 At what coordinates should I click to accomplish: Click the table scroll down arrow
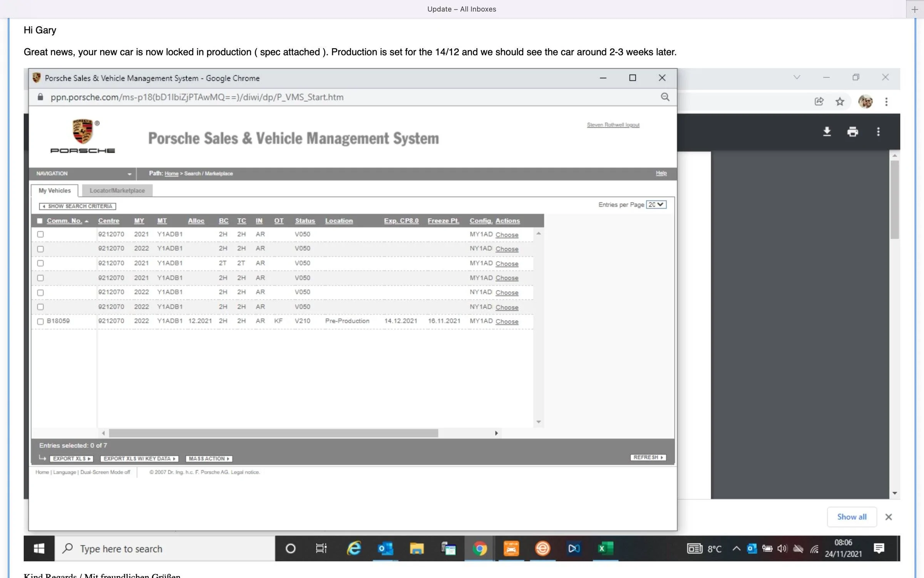point(539,422)
